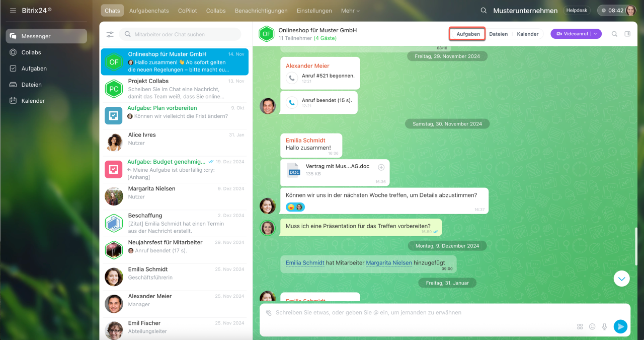644x340 pixels.
Task: Open Dateien in the left sidebar
Action: pyautogui.click(x=31, y=85)
